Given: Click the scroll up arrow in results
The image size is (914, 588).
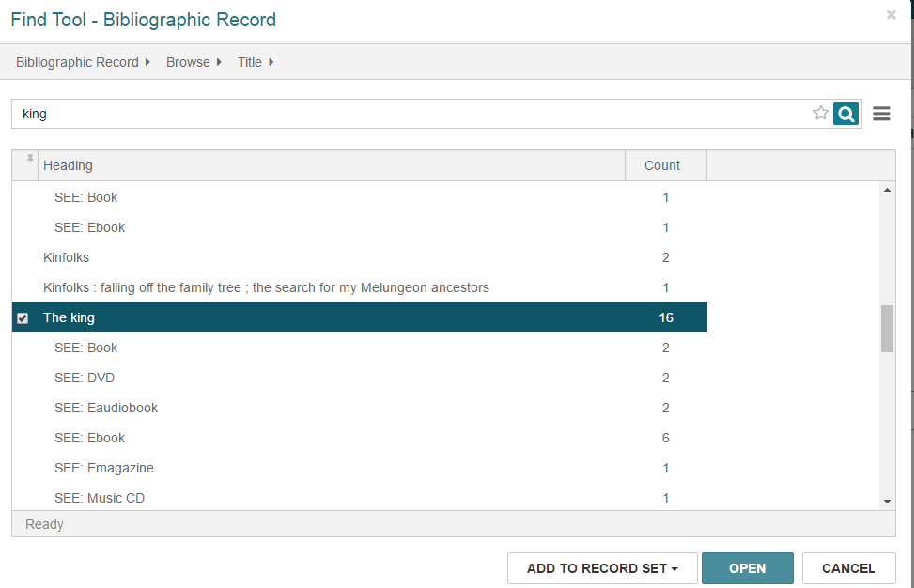Looking at the screenshot, I should (887, 190).
